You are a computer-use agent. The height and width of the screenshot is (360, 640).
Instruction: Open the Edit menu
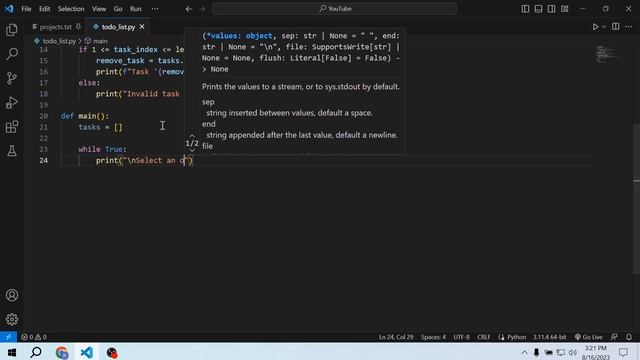pos(44,9)
